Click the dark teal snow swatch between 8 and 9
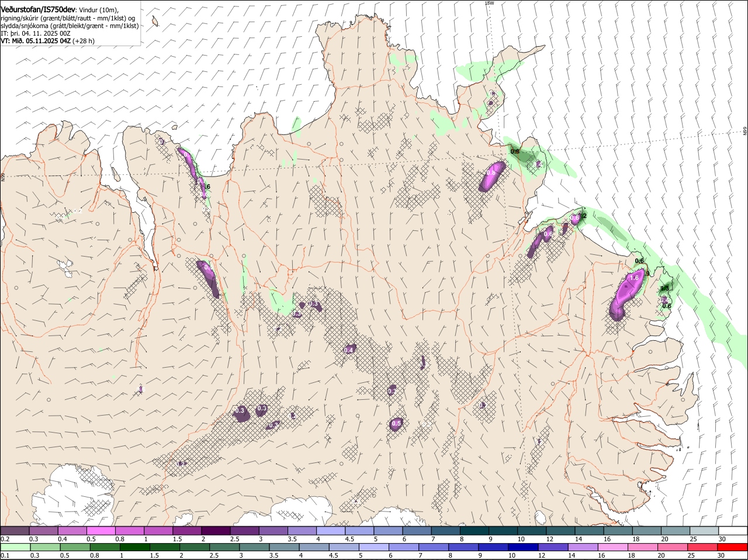The width and height of the screenshot is (748, 560). point(475,531)
